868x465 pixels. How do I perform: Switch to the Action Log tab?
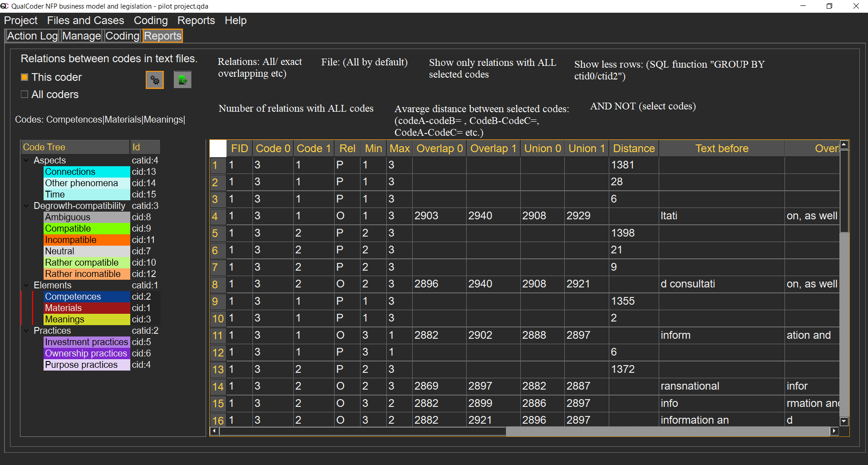pos(32,36)
